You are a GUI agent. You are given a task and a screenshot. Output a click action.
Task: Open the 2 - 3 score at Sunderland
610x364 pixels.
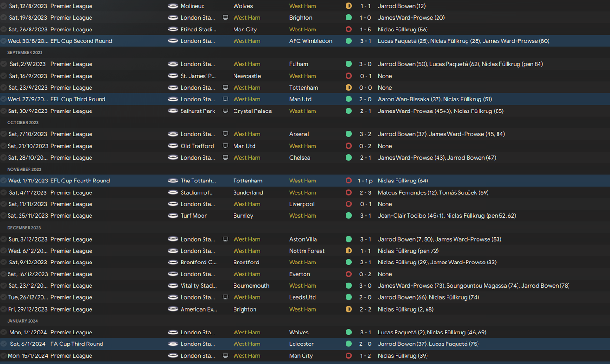click(366, 193)
